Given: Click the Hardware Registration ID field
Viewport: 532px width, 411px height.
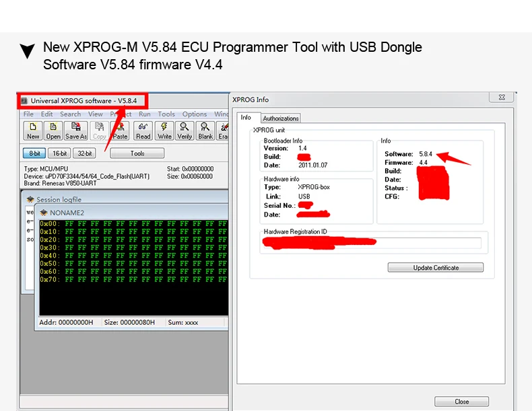Looking at the screenshot, I should pos(372,243).
